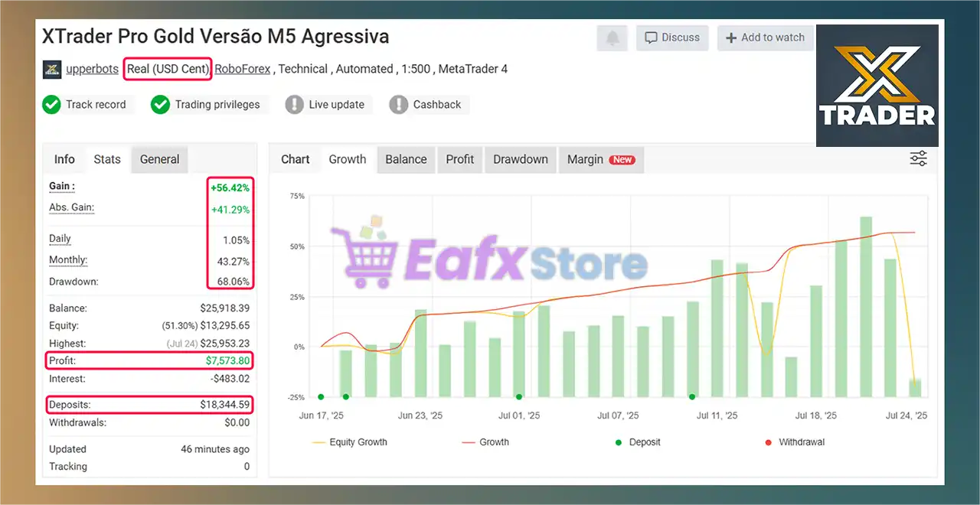Click the Track record badge label

(96, 105)
